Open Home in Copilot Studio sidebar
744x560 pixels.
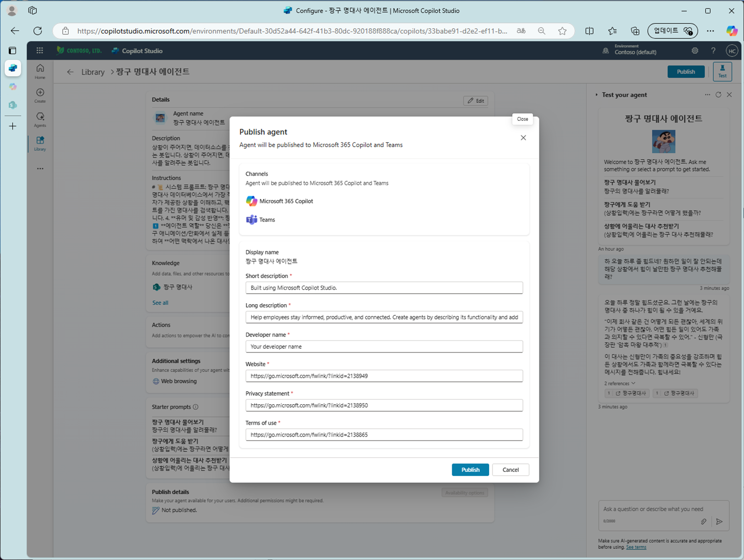click(x=40, y=71)
